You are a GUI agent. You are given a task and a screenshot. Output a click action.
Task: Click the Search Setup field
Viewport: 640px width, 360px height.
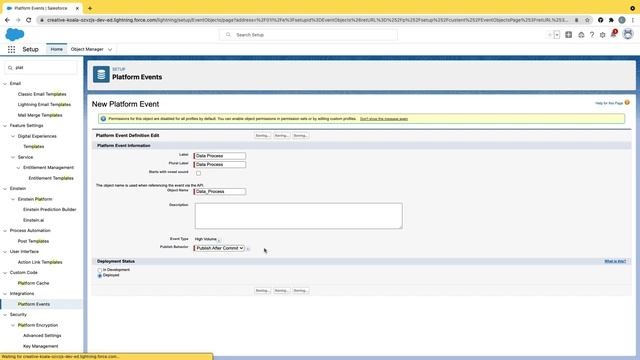(x=309, y=35)
